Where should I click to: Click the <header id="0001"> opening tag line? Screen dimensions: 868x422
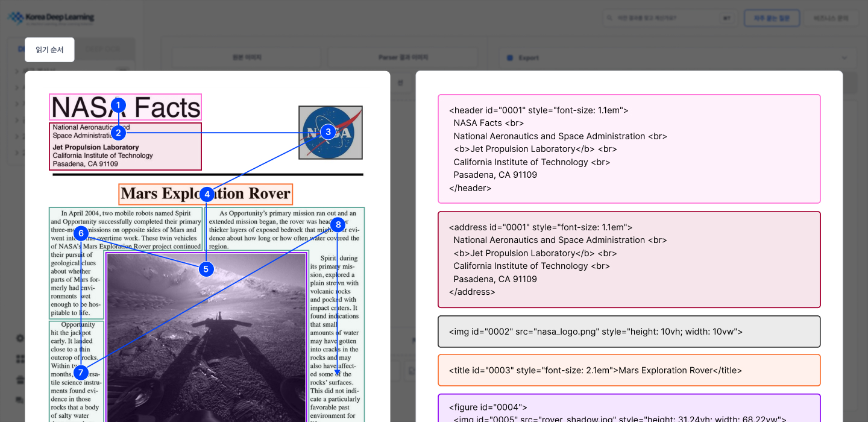click(539, 110)
